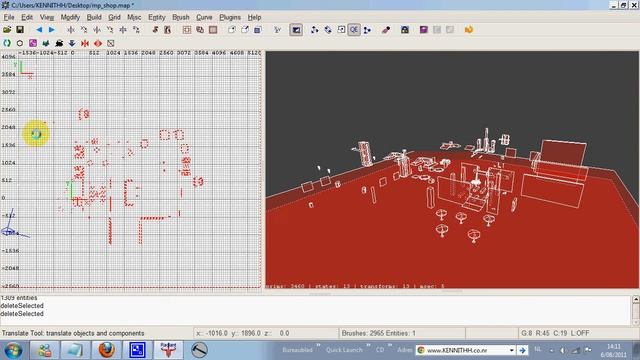Screen dimensions: 640x360
Task: Select the Scale tool icon
Action: pos(341,30)
